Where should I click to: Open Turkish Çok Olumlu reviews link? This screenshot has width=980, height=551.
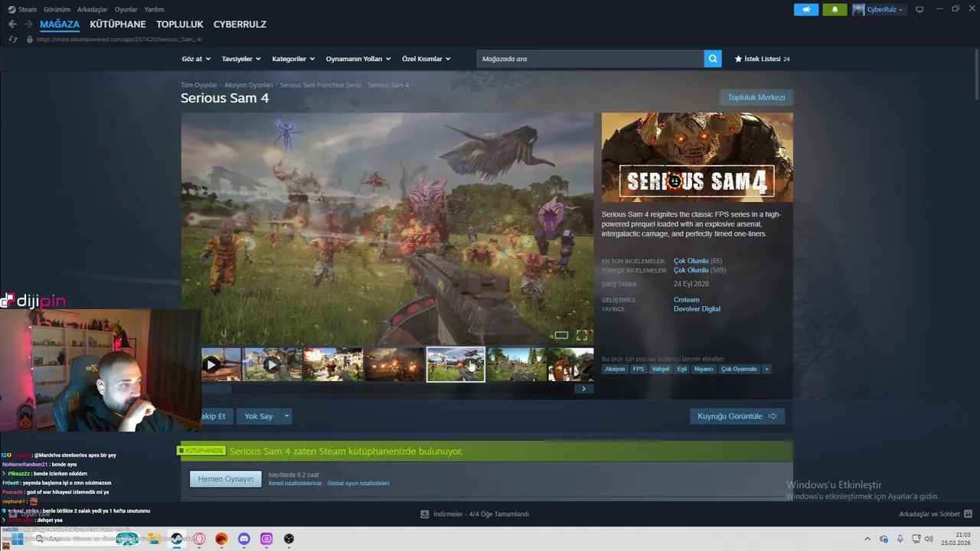691,270
